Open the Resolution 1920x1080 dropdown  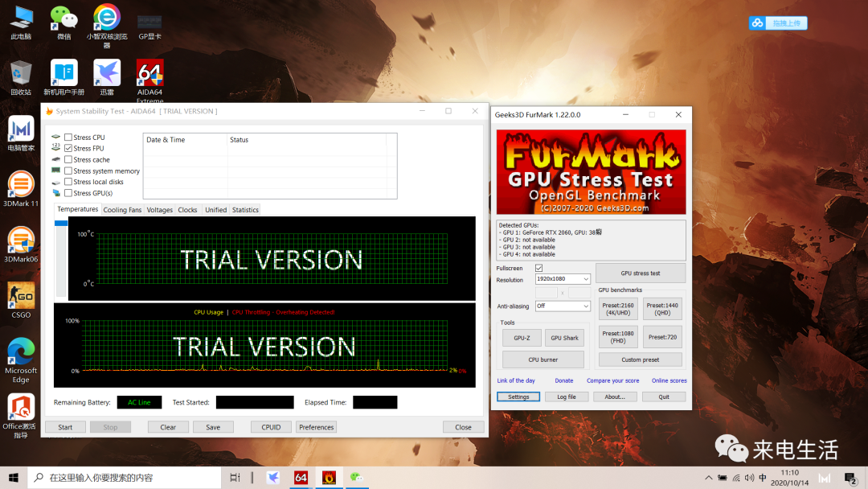pos(563,278)
